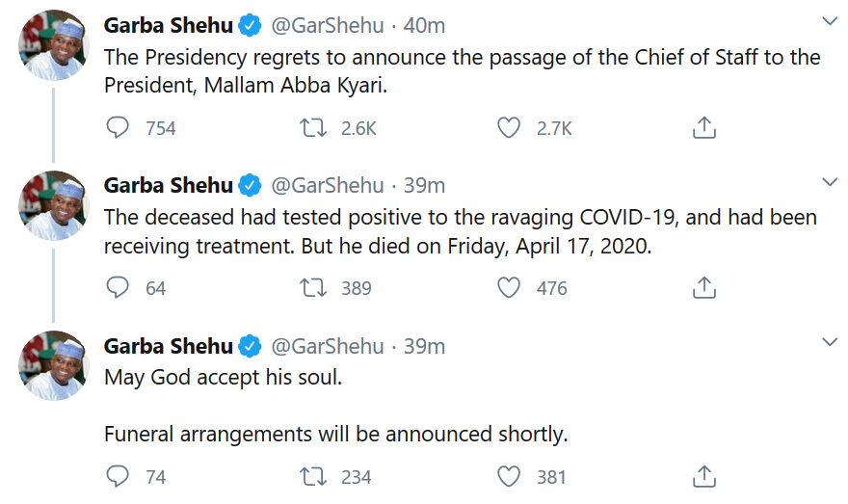Reply to the funeral arrangements tweet

118,476
